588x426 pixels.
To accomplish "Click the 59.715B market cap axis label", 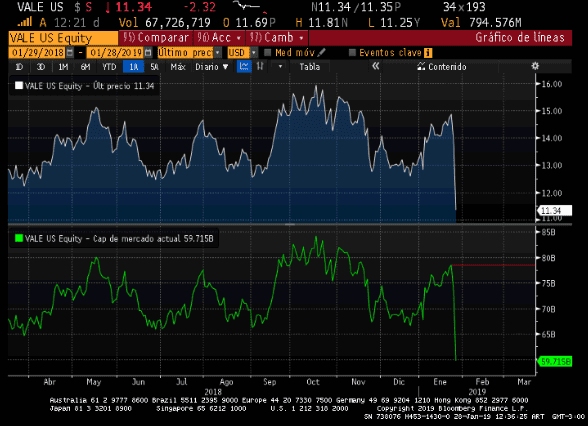I will [555, 362].
